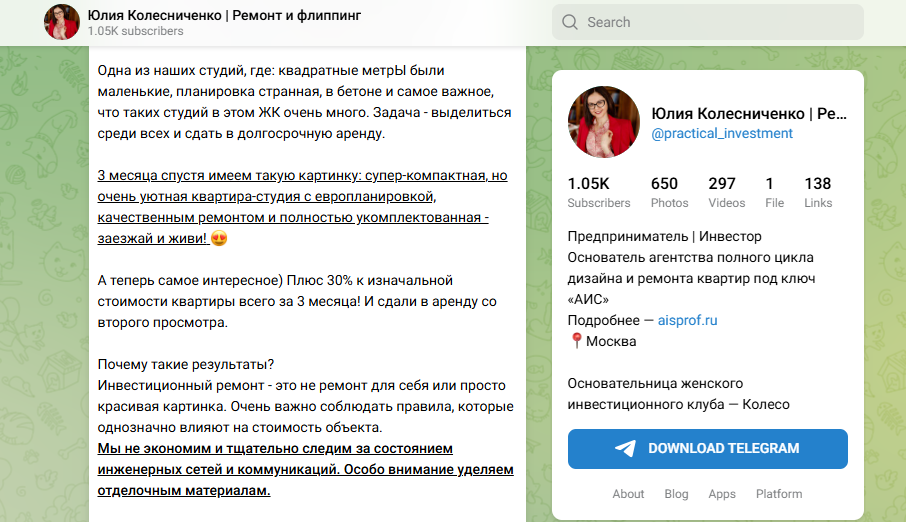Open the aisprof.ru website link
The width and height of the screenshot is (906, 522).
point(687,320)
